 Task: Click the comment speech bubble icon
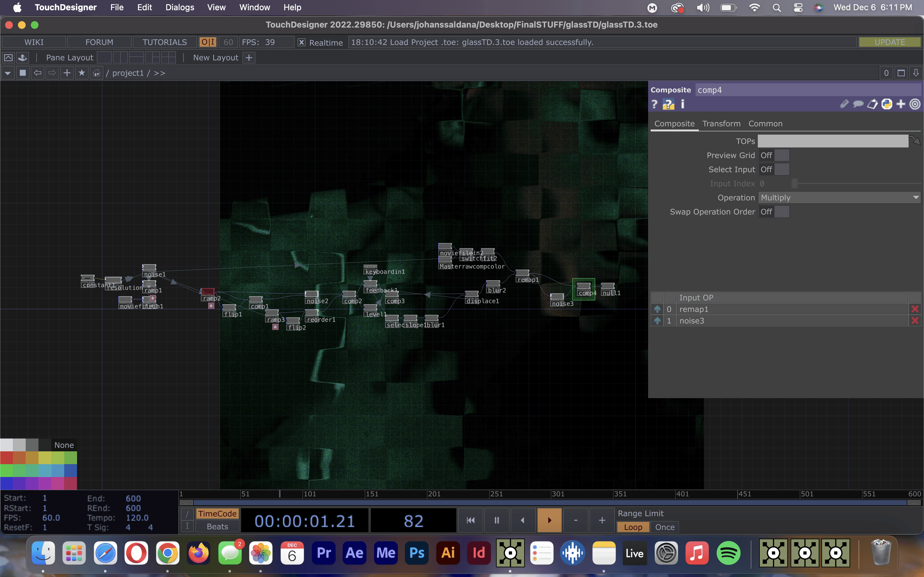(858, 104)
